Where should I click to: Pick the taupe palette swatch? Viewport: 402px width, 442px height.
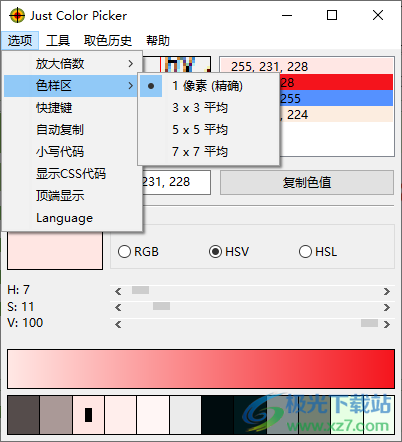pyautogui.click(x=56, y=415)
